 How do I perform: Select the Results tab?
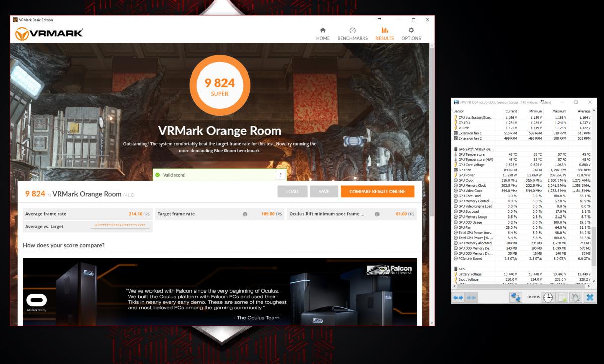coord(385,34)
